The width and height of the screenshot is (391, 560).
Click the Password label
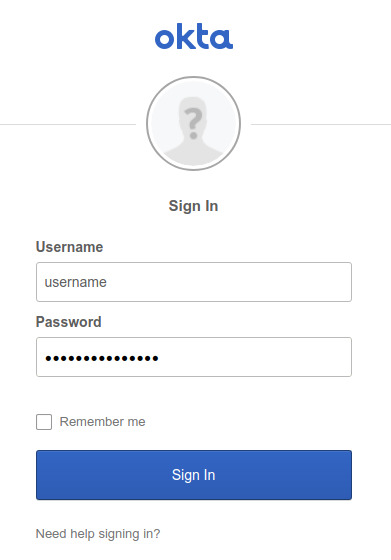69,322
